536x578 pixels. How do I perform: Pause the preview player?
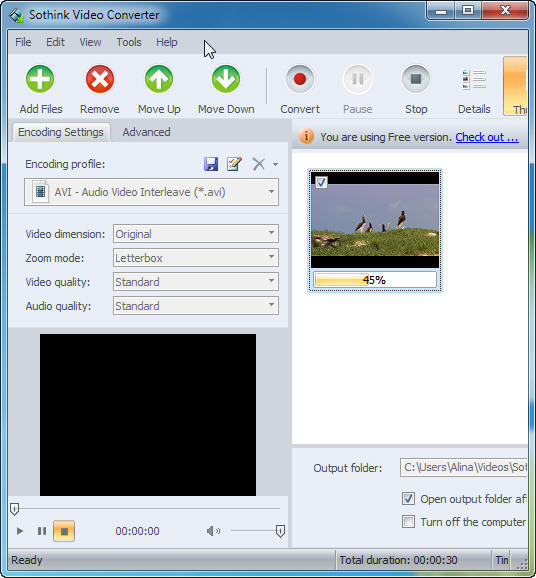pyautogui.click(x=42, y=531)
